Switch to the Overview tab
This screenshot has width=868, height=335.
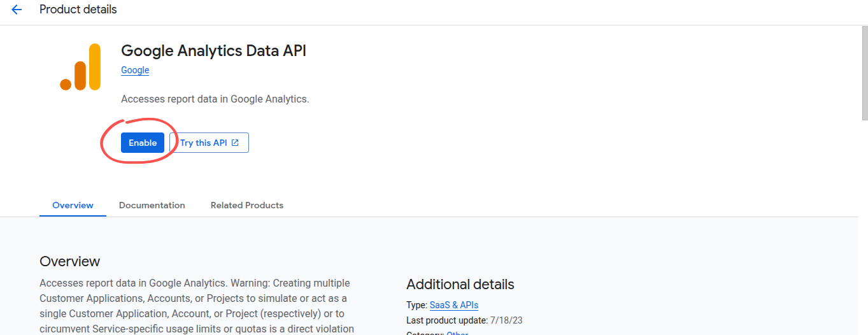tap(73, 205)
